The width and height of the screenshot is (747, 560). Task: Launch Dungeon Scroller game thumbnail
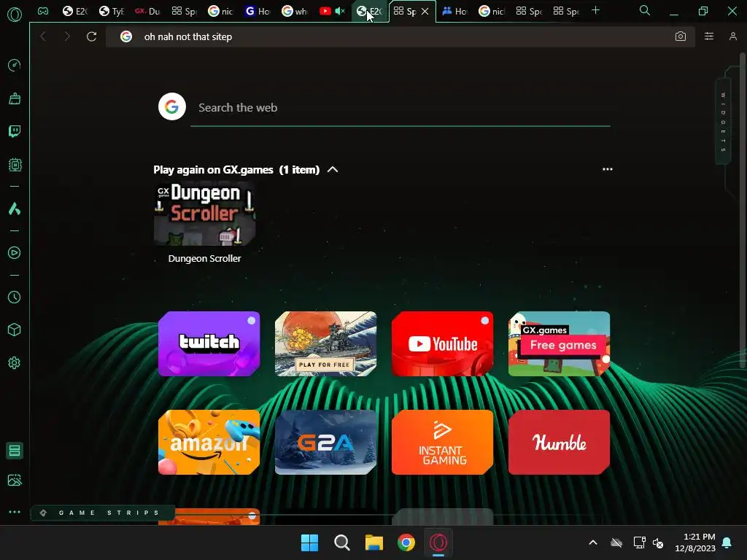(205, 214)
